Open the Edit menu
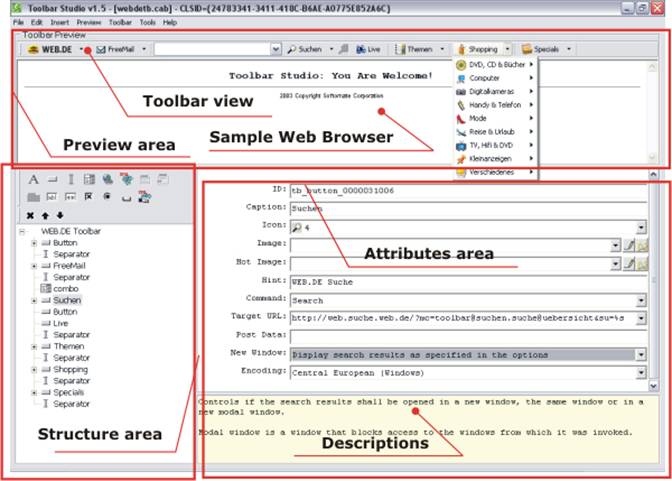 click(36, 23)
